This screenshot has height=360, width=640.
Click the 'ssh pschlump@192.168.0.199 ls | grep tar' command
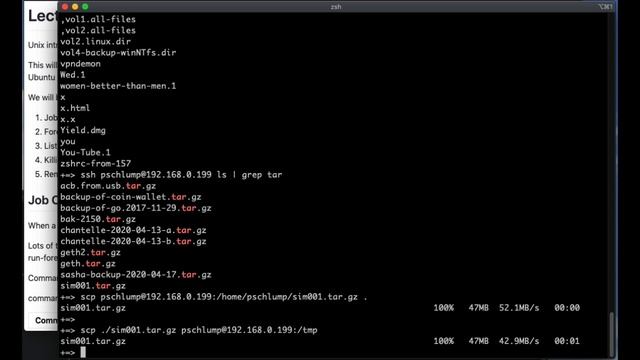[181, 175]
